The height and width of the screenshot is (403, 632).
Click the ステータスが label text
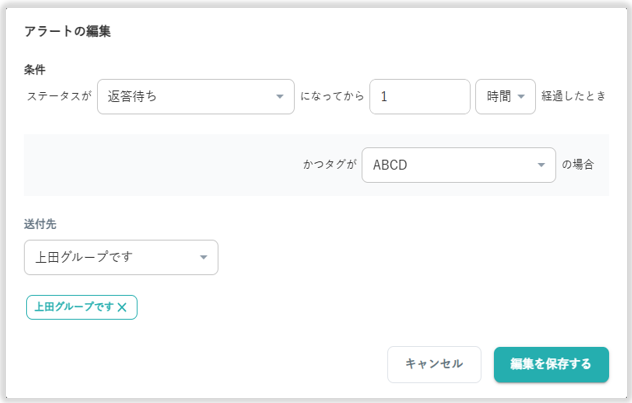pyautogui.click(x=58, y=97)
